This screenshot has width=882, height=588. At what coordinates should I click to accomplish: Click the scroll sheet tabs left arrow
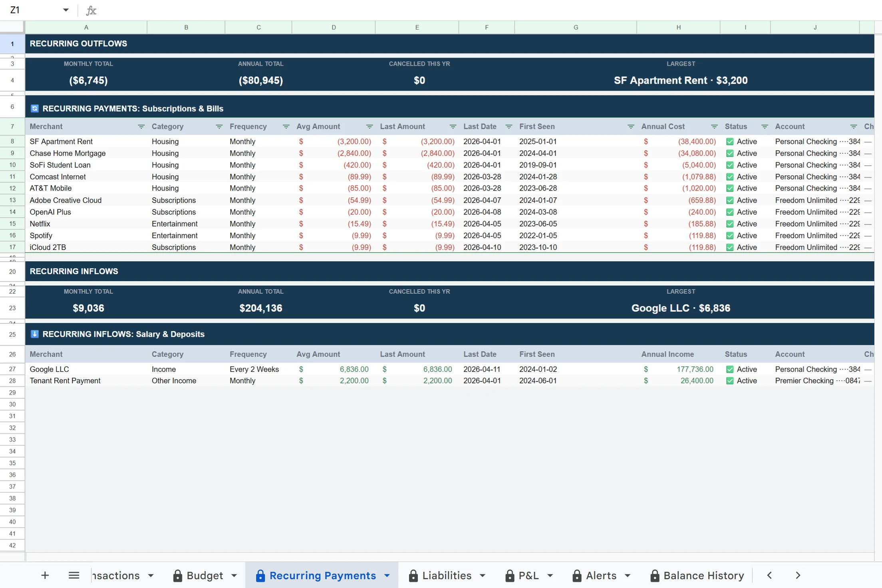(x=769, y=575)
